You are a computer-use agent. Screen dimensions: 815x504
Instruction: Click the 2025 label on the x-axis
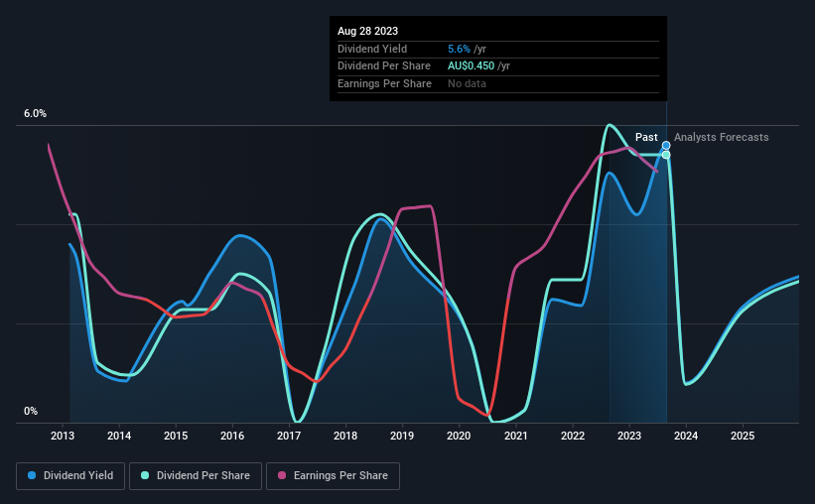(743, 436)
